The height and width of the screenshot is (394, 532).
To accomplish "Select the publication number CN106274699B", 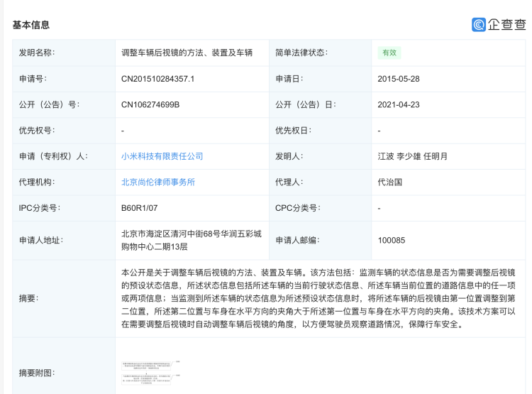I will pyautogui.click(x=150, y=104).
